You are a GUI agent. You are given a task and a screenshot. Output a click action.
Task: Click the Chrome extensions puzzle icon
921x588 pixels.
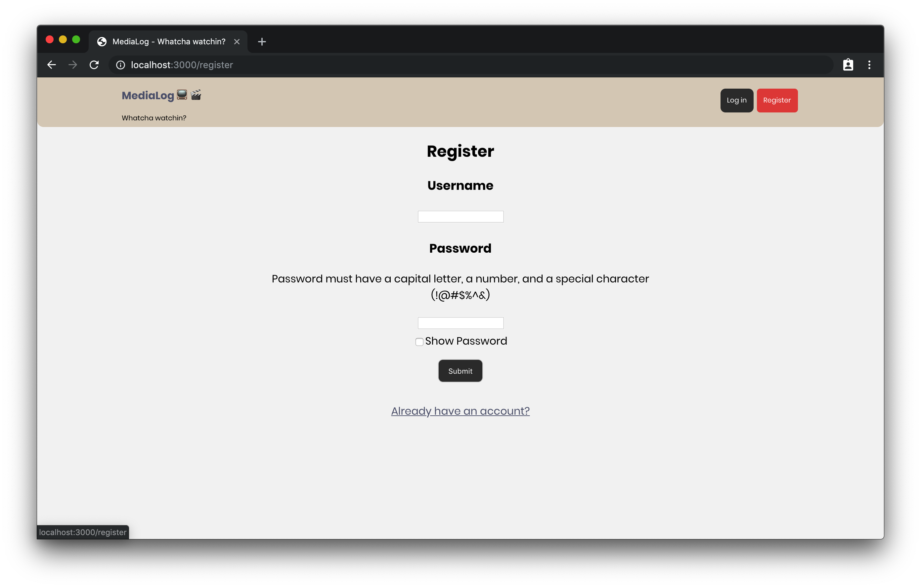point(848,64)
